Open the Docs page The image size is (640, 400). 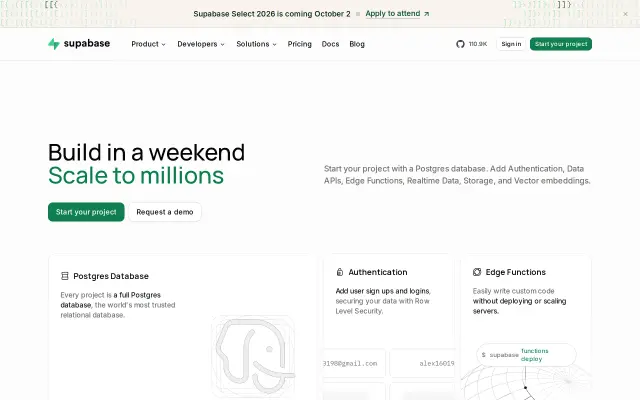pyautogui.click(x=330, y=44)
